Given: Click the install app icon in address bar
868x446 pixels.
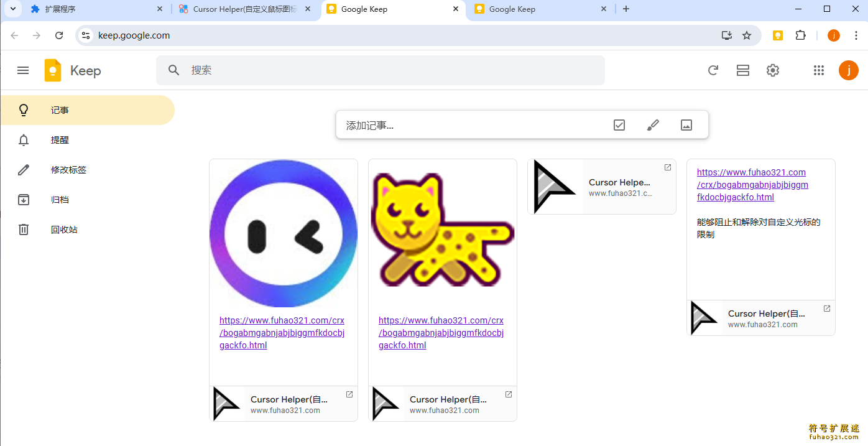Looking at the screenshot, I should click(727, 35).
